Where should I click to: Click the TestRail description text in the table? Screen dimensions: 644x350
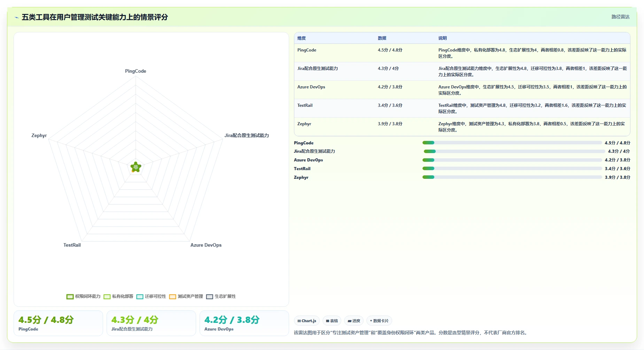pos(532,109)
